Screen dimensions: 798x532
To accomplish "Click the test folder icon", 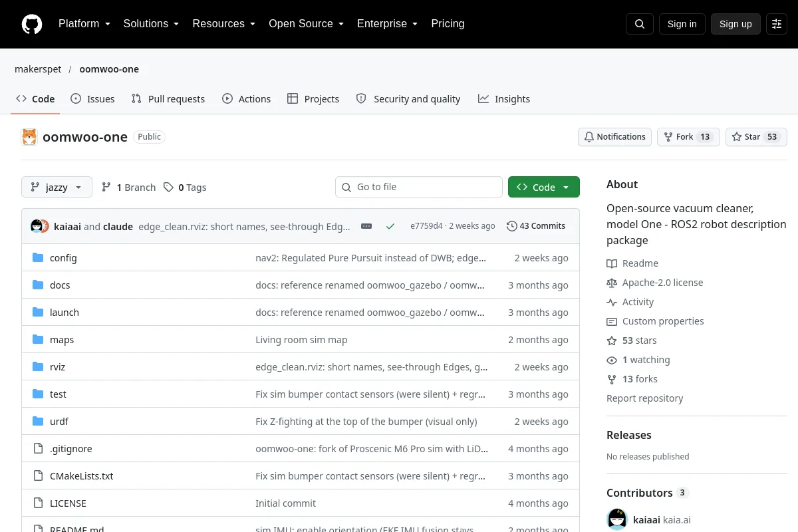I will click(x=38, y=394).
